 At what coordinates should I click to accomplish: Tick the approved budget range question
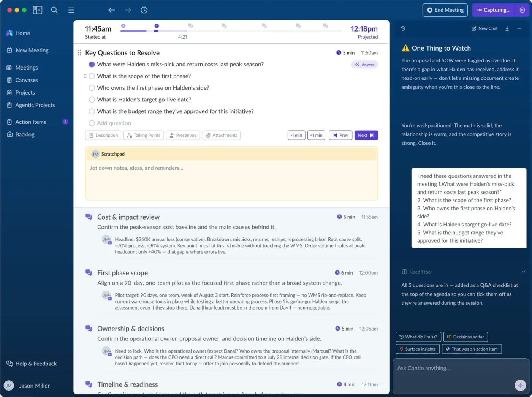point(92,112)
